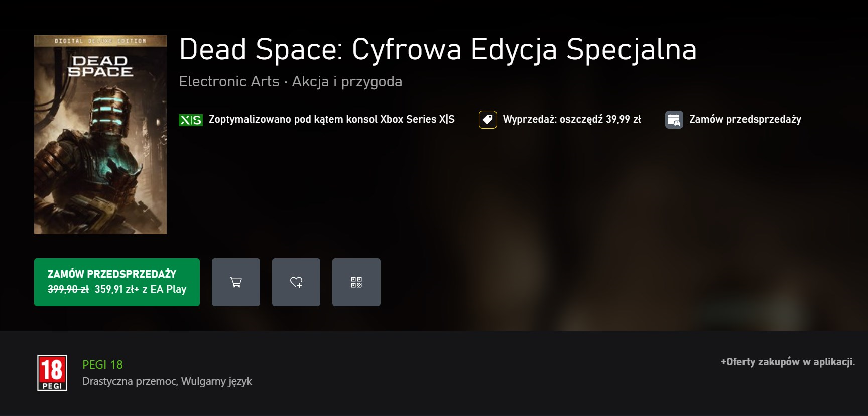Click the red PEGI 18 rating badge
Image resolution: width=868 pixels, height=416 pixels.
point(52,373)
